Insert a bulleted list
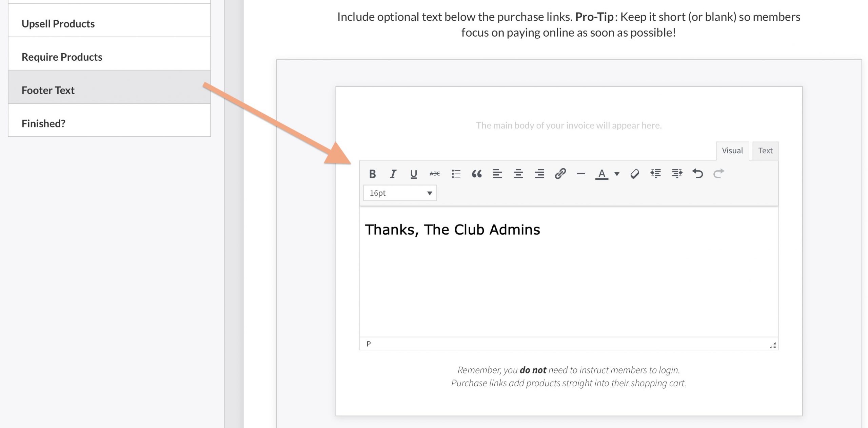This screenshot has height=428, width=868. (x=456, y=174)
